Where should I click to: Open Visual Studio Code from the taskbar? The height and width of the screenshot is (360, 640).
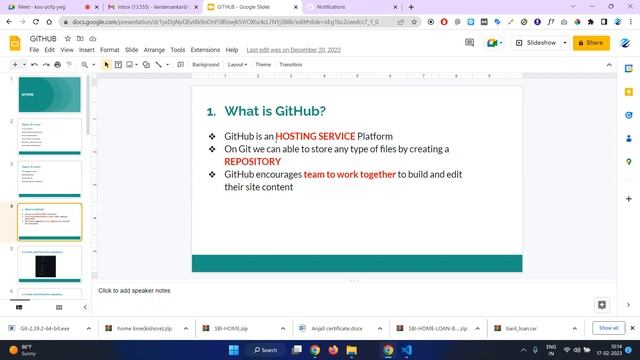[406, 350]
